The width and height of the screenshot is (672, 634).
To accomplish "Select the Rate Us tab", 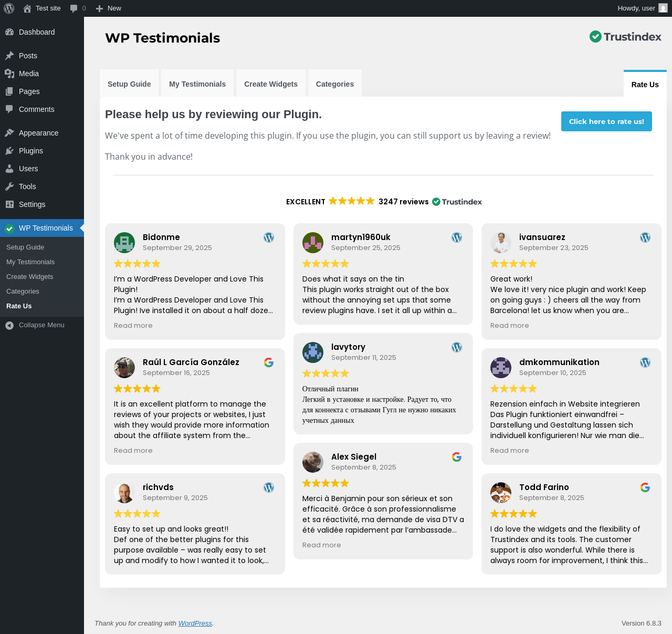I will 645,84.
